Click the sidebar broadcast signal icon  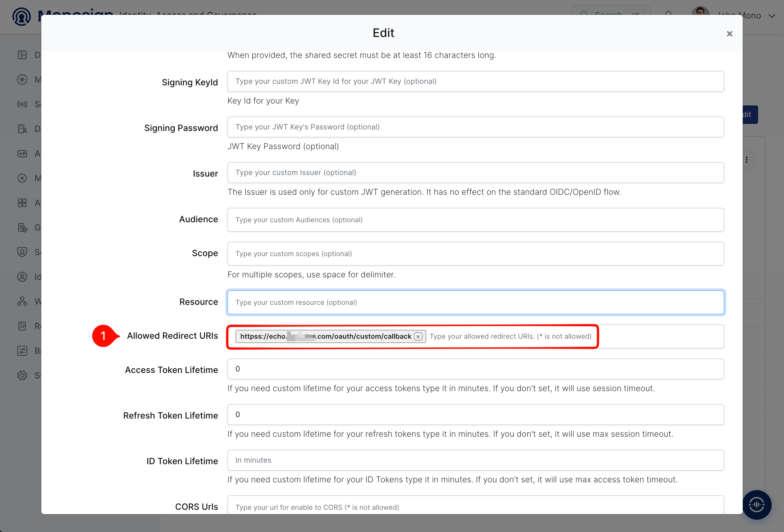(x=22, y=104)
